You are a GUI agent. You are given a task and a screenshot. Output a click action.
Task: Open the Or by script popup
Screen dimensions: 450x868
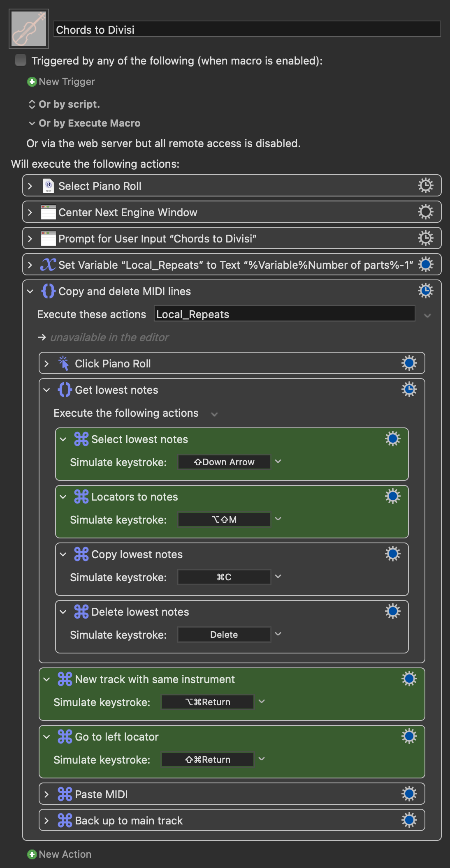[x=64, y=104]
